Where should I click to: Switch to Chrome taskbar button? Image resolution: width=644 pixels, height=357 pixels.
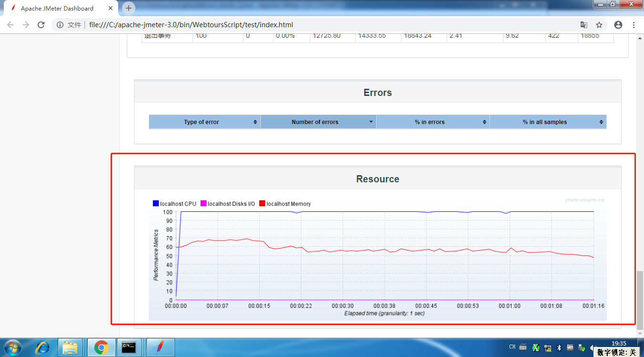click(101, 347)
